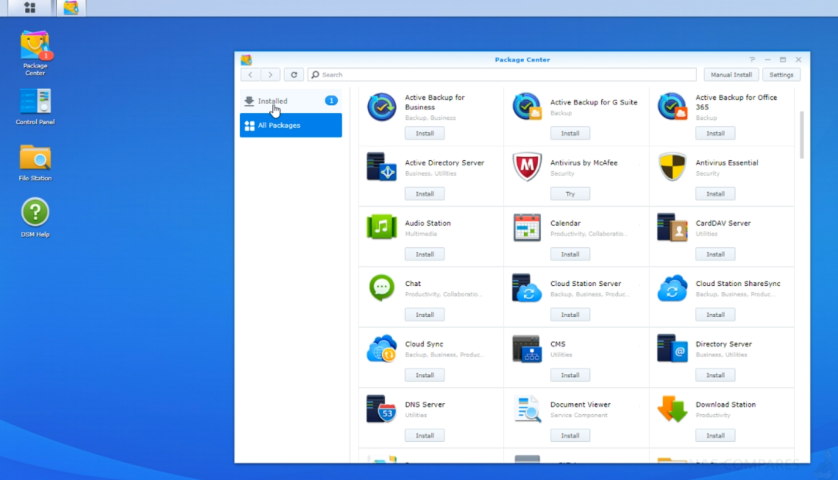Image resolution: width=838 pixels, height=480 pixels.
Task: Click the Installed count badge
Action: [331, 100]
